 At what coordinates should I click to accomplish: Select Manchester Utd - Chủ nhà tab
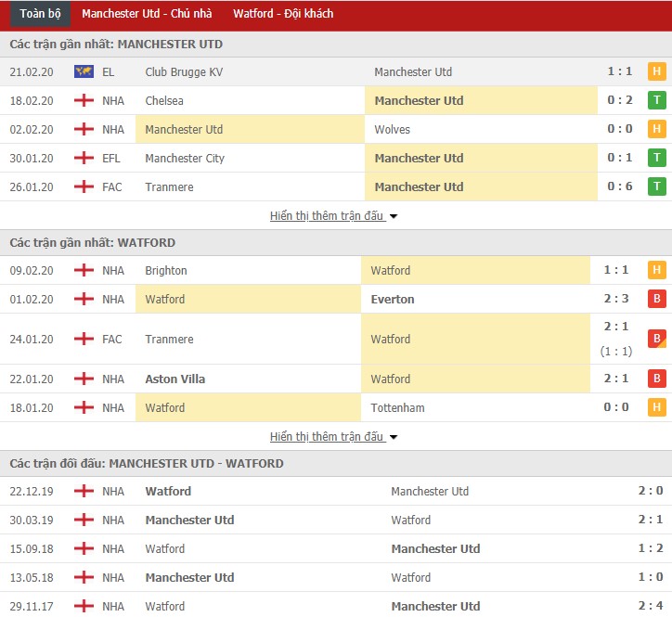coord(147,14)
